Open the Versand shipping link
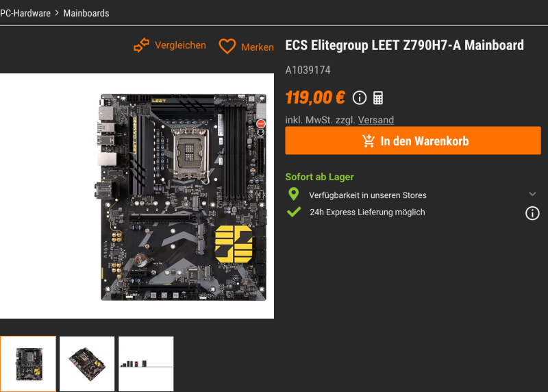The width and height of the screenshot is (548, 392). [375, 120]
